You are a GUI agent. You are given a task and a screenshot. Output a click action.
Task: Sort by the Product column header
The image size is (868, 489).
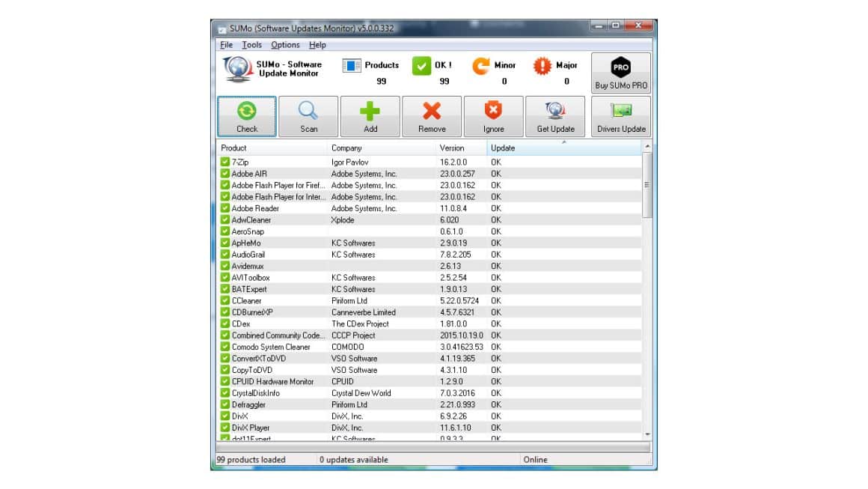(x=272, y=148)
